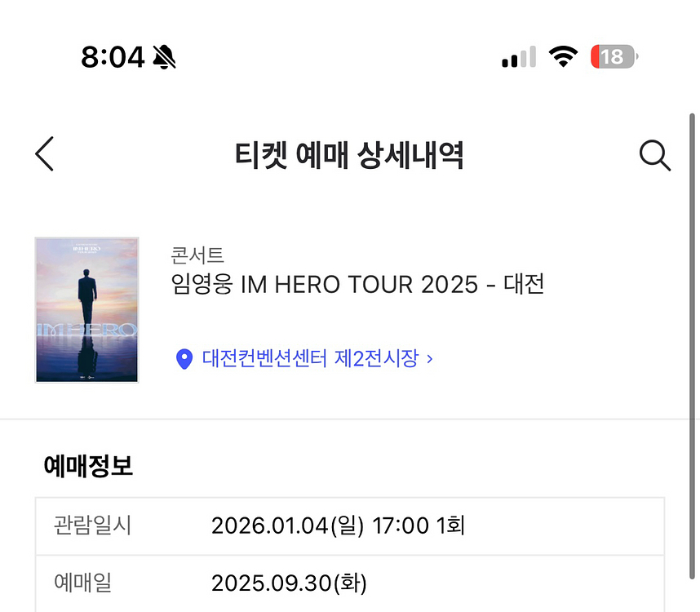700x612 pixels.
Task: Expand the chevron after 제2전시장
Action: (430, 358)
